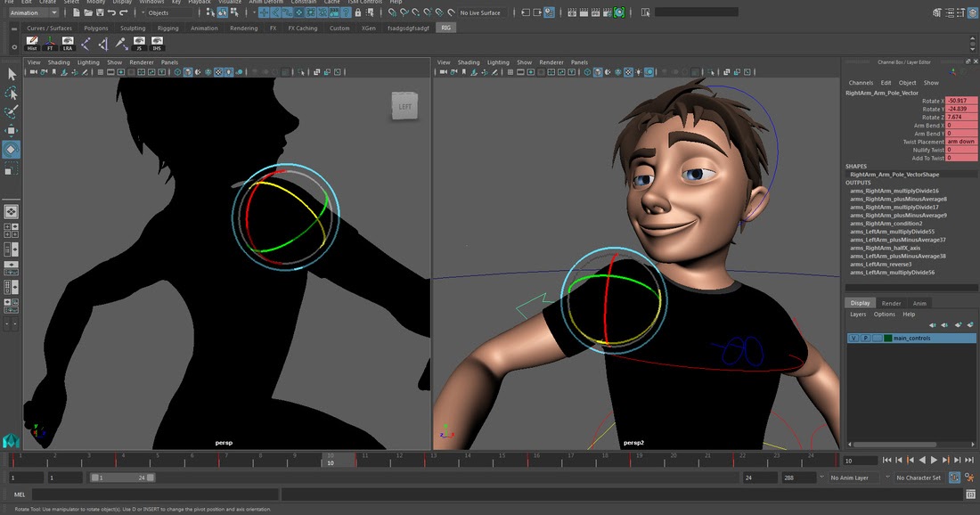Click the Hist shelf button
Viewport: 980px width, 515px height.
[x=32, y=43]
